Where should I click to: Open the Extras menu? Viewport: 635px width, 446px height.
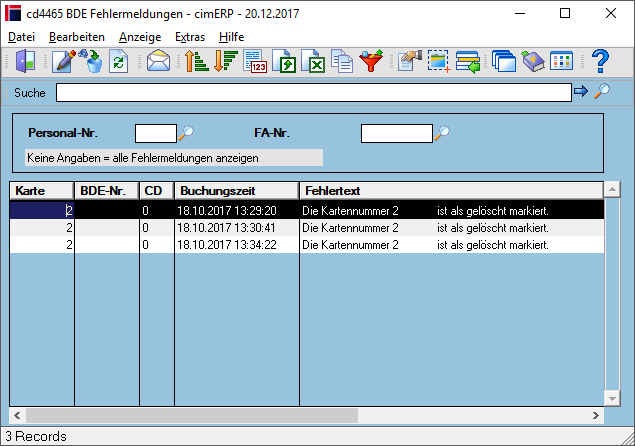click(x=190, y=37)
